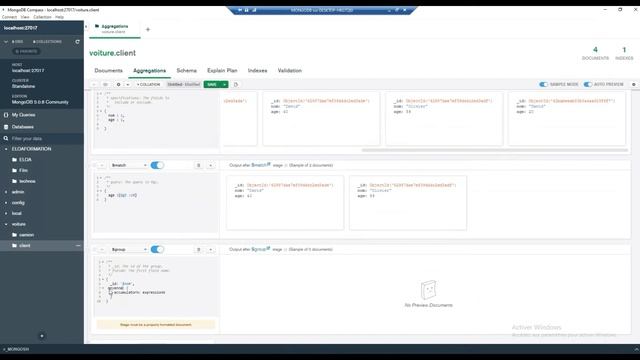Add stage after $match with plus

(210, 165)
